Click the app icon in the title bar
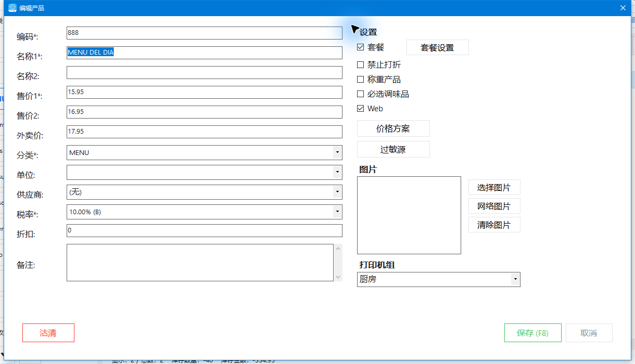This screenshot has width=635, height=364. tap(12, 8)
